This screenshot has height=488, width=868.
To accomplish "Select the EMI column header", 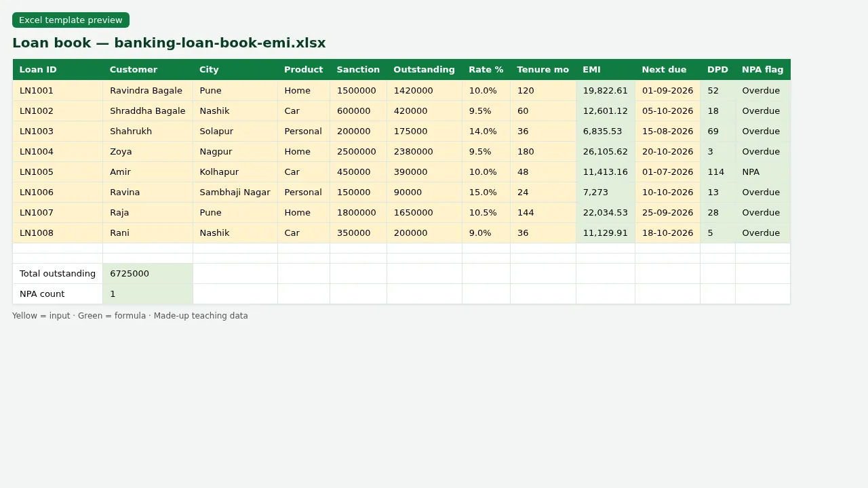I will click(606, 70).
